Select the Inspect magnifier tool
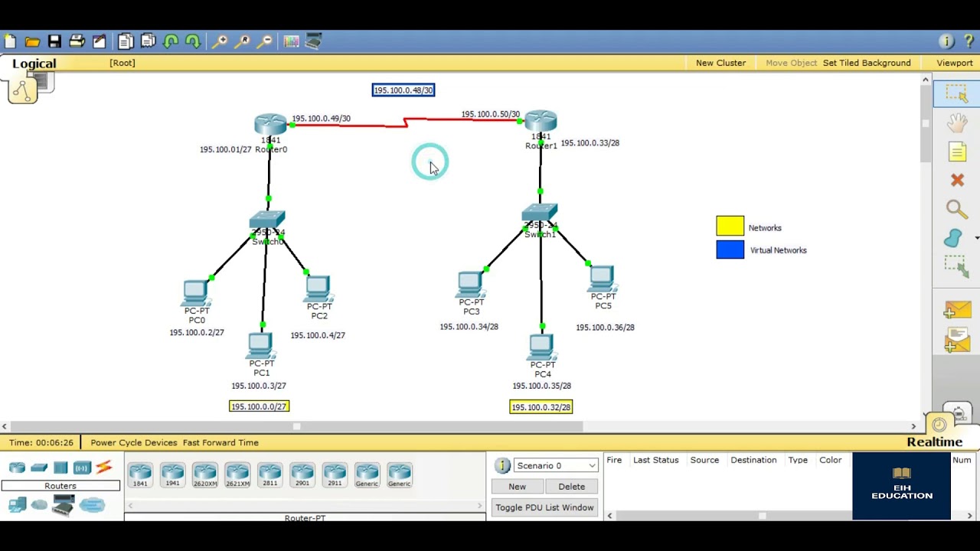 click(956, 209)
